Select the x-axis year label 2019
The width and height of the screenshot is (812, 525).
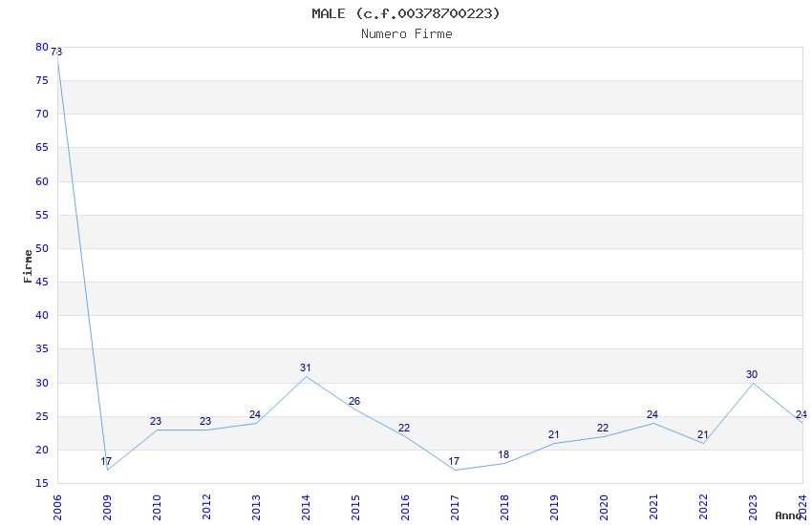point(554,508)
